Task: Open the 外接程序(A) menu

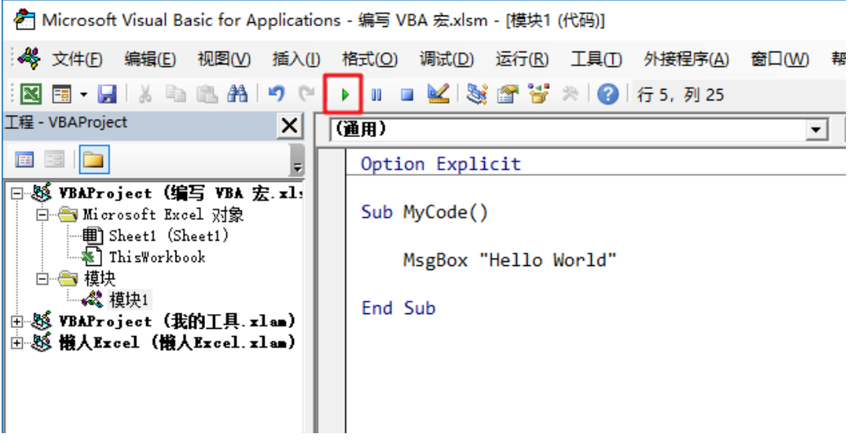Action: [x=687, y=60]
